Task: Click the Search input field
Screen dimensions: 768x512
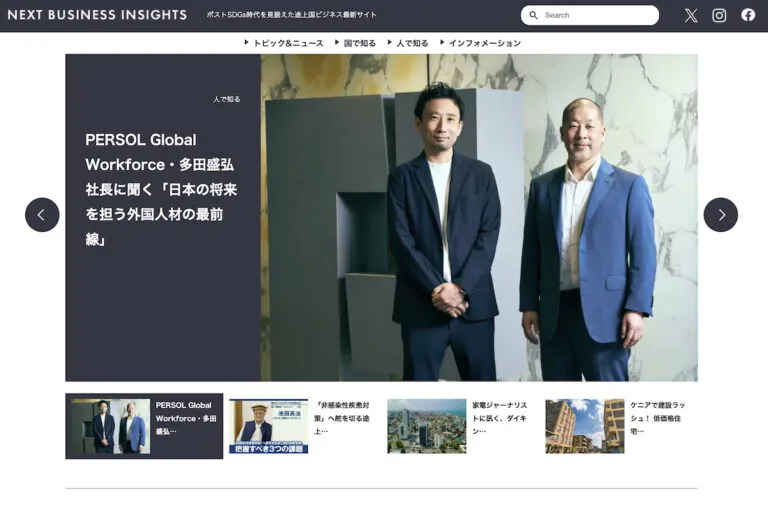Action: [x=590, y=15]
